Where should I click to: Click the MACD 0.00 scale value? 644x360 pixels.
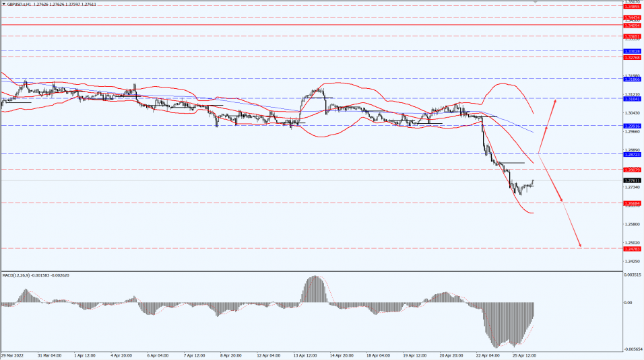tap(628, 303)
